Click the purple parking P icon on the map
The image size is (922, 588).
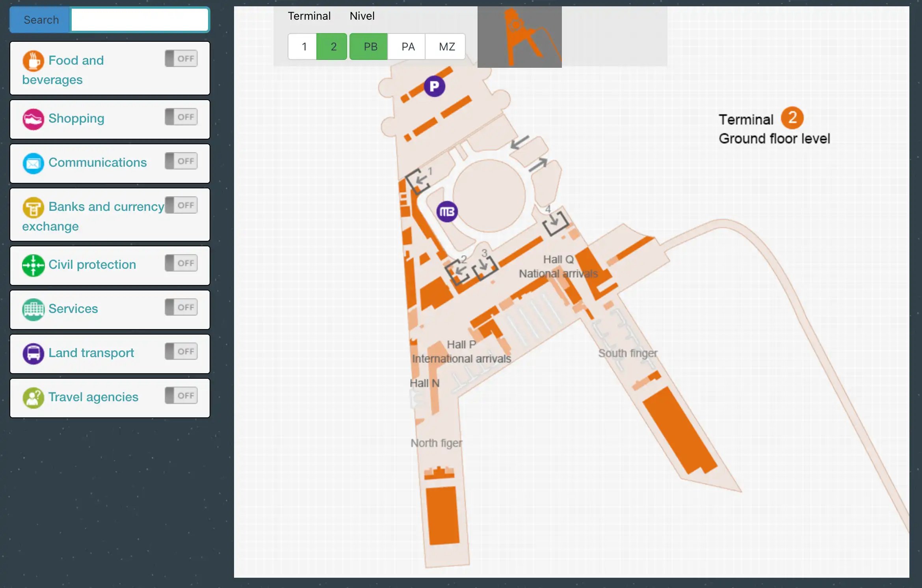(433, 86)
